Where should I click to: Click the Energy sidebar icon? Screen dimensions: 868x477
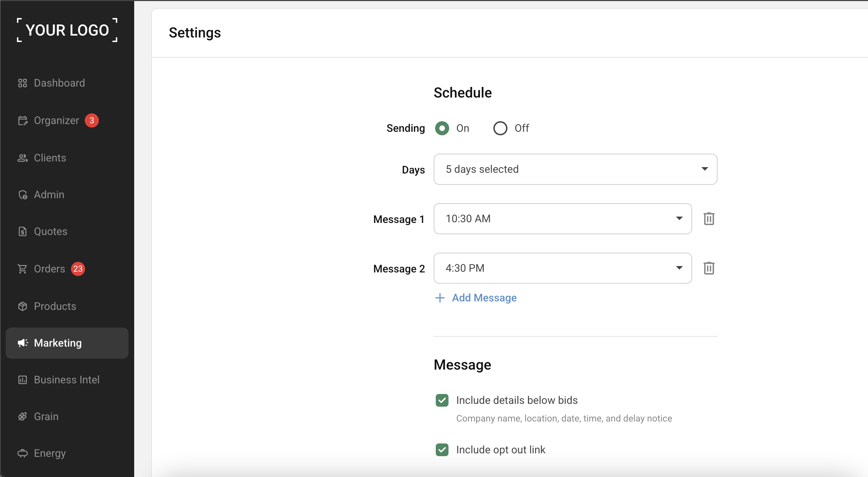point(23,453)
